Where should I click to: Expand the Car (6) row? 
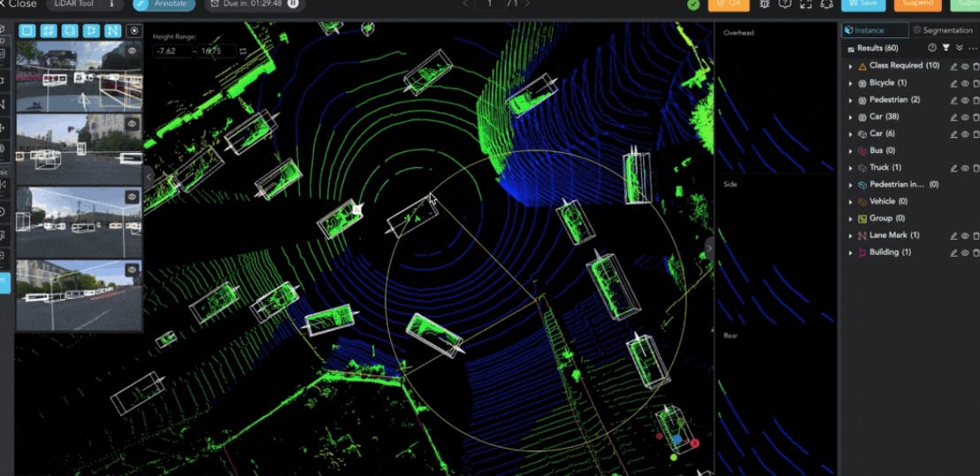pyautogui.click(x=850, y=134)
